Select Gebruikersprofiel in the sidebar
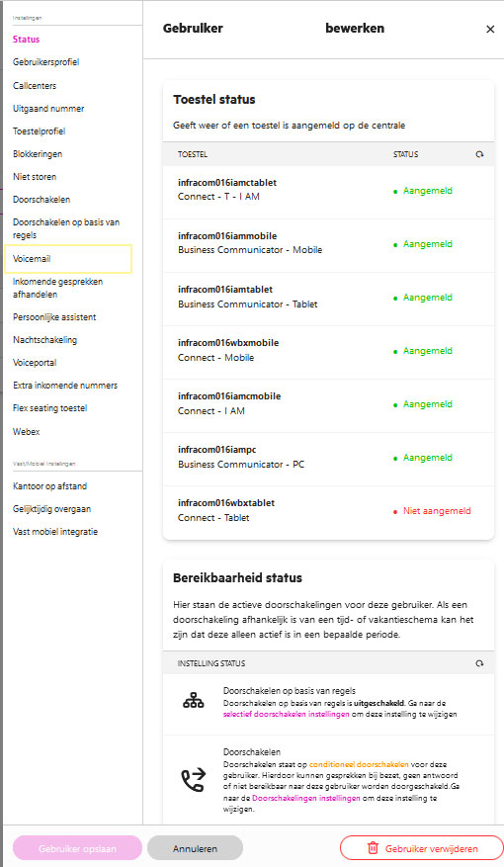The image size is (504, 867). [45, 62]
